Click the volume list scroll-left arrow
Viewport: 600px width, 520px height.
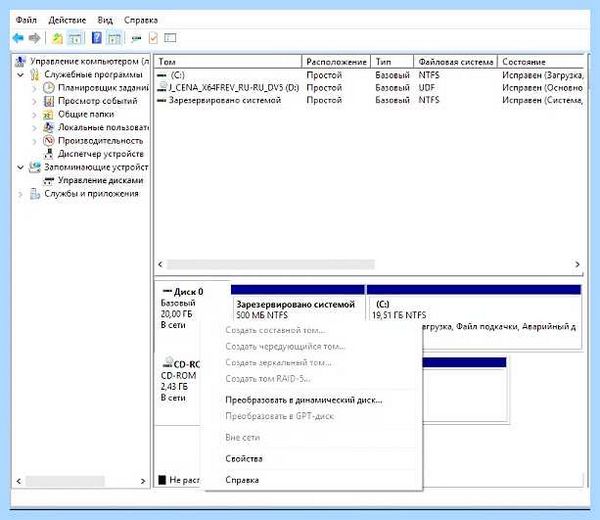click(x=160, y=264)
